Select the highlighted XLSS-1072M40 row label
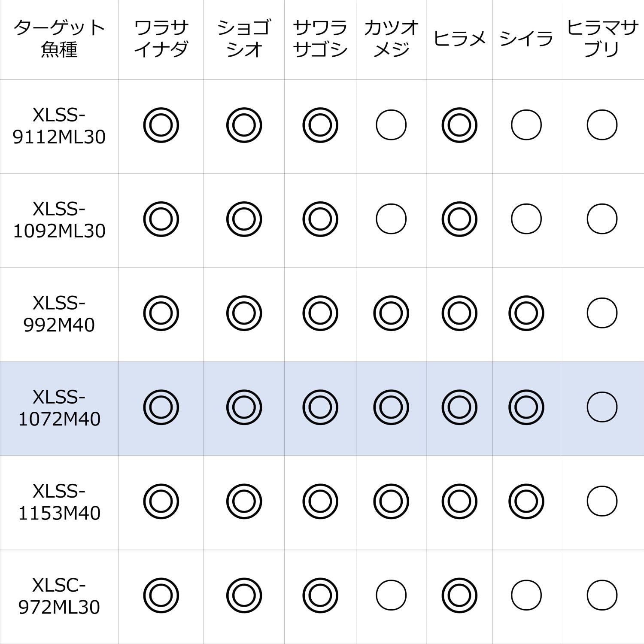The width and height of the screenshot is (644, 644). click(59, 408)
